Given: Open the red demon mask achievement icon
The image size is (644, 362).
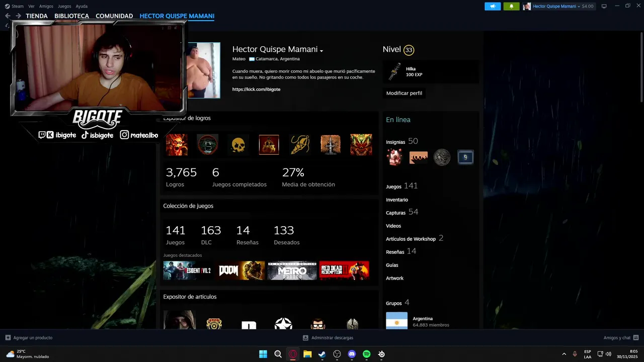Looking at the screenshot, I should (361, 145).
